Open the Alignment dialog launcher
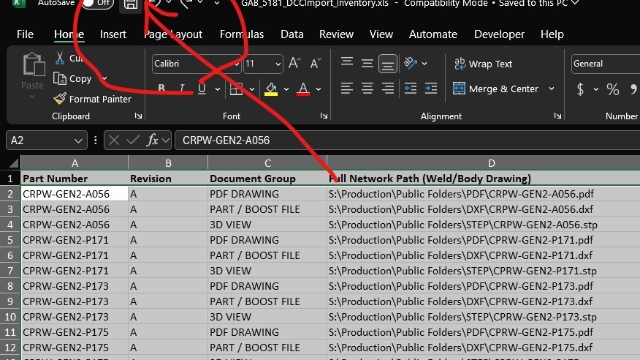This screenshot has width=640, height=360. [557, 116]
